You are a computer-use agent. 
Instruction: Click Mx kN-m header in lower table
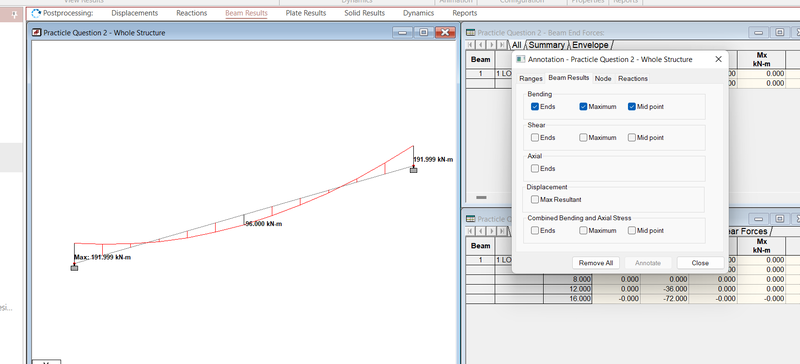(x=762, y=246)
